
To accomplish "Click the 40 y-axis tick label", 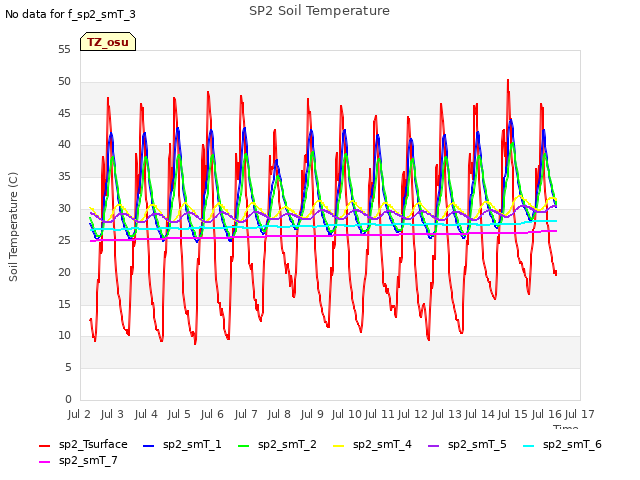I will click(64, 145).
